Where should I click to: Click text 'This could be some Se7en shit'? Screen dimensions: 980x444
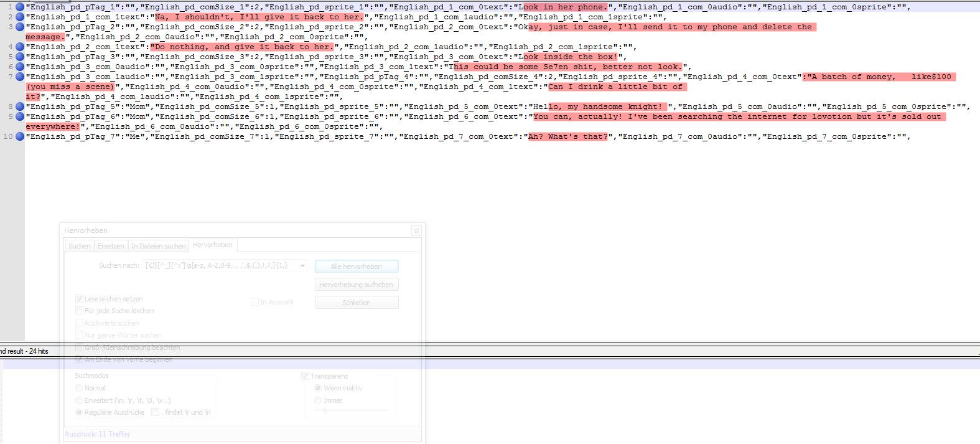[520, 67]
